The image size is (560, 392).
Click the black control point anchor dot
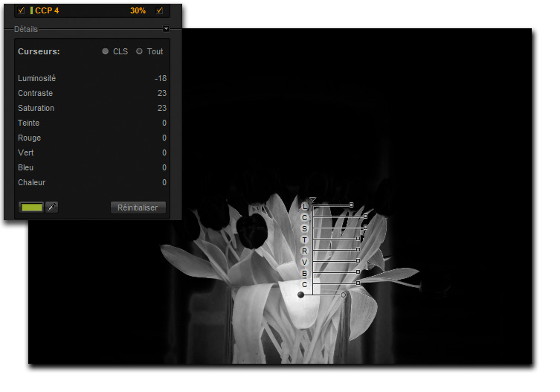[300, 295]
